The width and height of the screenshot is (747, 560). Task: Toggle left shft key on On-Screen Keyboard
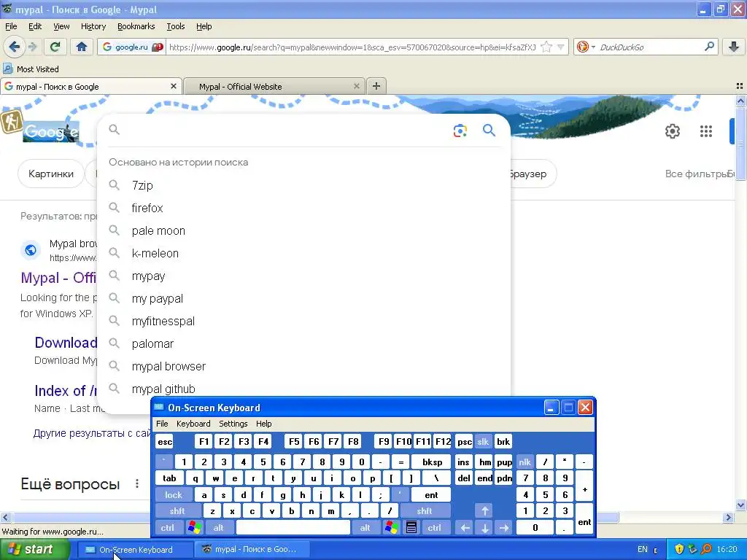point(177,511)
